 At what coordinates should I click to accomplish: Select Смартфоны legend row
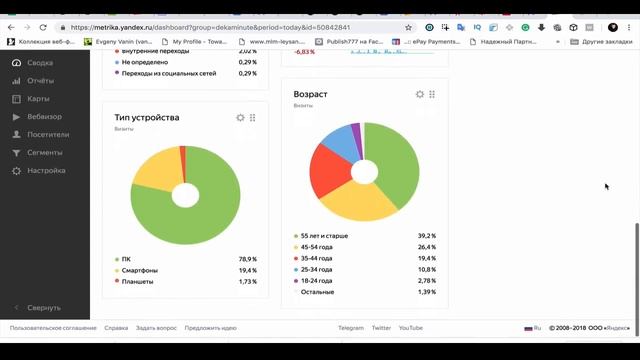point(186,270)
